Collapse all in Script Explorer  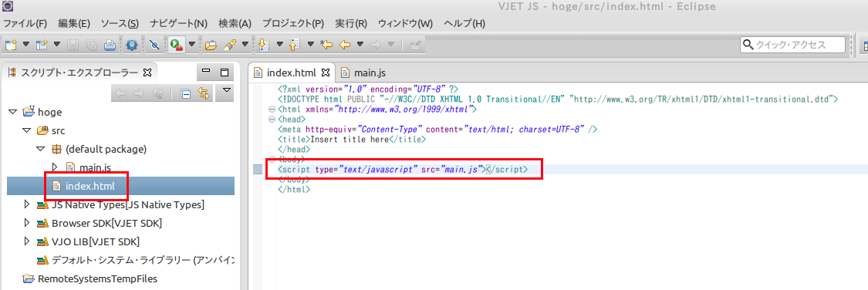[x=186, y=94]
